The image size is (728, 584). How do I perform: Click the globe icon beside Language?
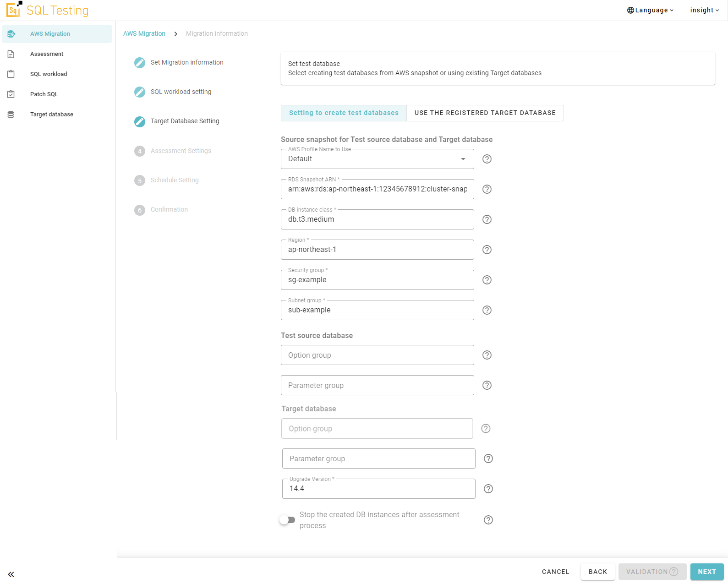coord(630,10)
